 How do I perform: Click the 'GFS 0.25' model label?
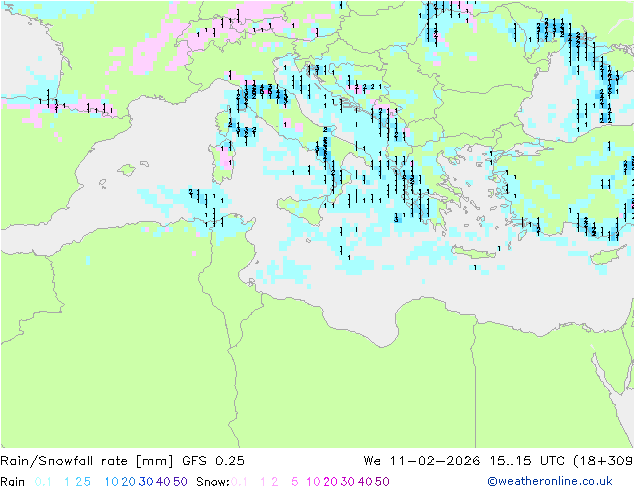(x=213, y=461)
